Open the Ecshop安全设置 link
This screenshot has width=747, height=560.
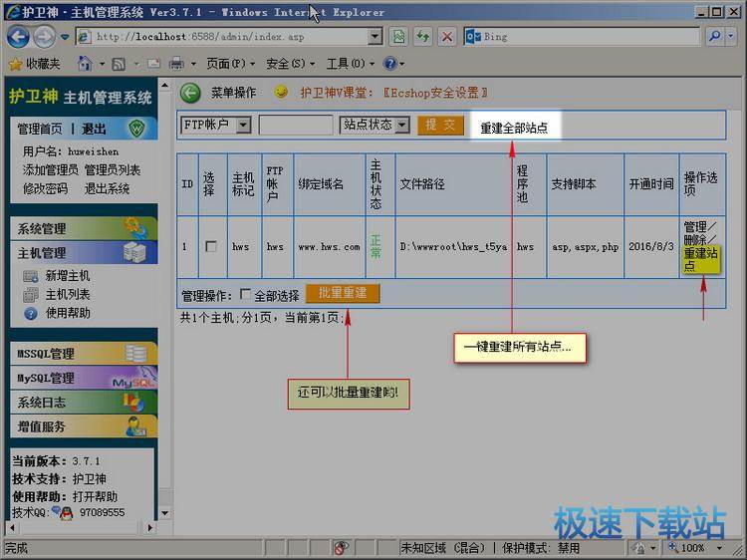(435, 93)
